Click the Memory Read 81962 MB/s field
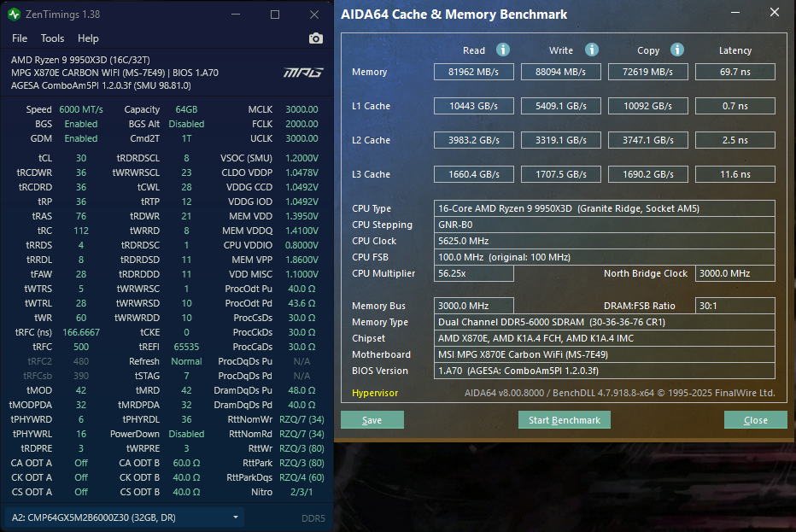 (474, 72)
